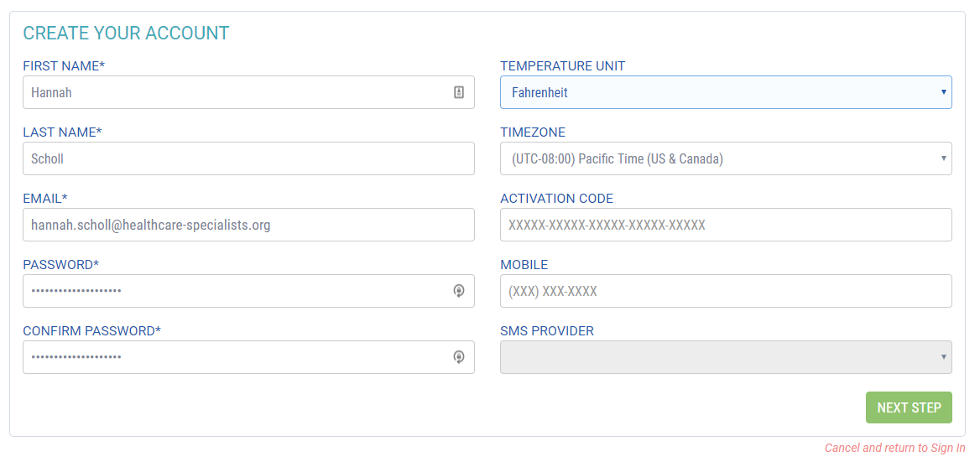Click the Last Name field containing Scholl
Viewport: 980px width, 467px height.
[248, 158]
